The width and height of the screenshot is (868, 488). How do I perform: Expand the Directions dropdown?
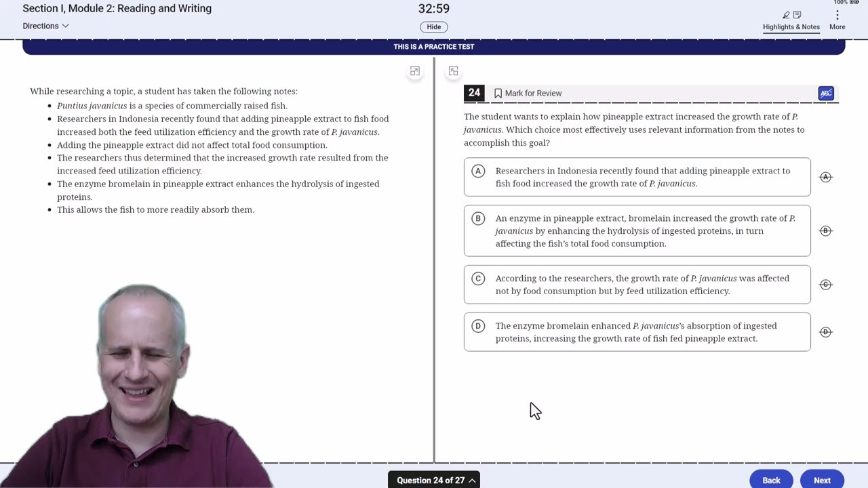click(x=45, y=26)
